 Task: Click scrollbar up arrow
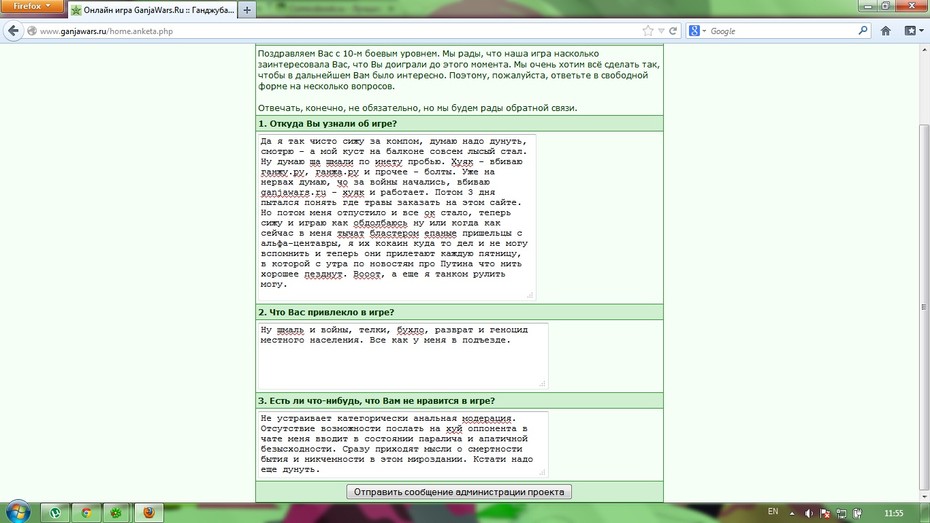(x=924, y=50)
